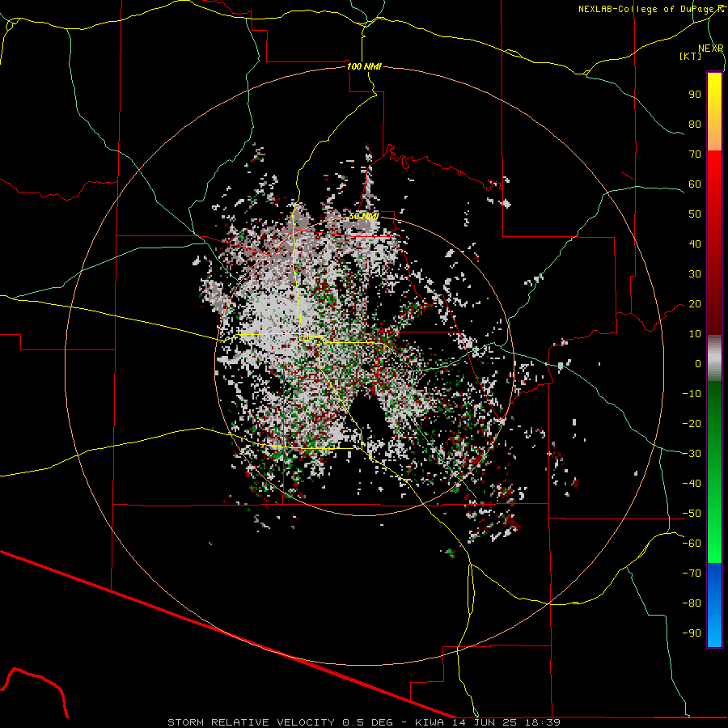This screenshot has width=728, height=728.
Task: Select the "30" tick label on colorbar
Action: [695, 274]
